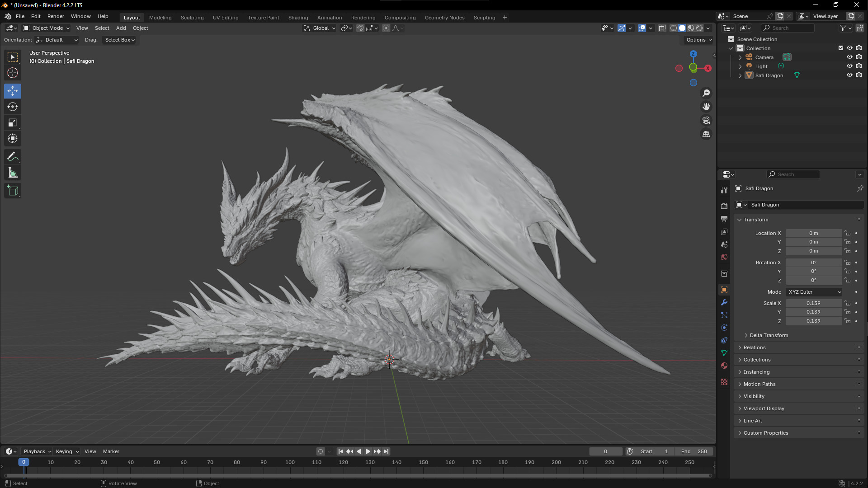Open Global transform orientation dropdown
868x488 pixels.
click(320, 28)
